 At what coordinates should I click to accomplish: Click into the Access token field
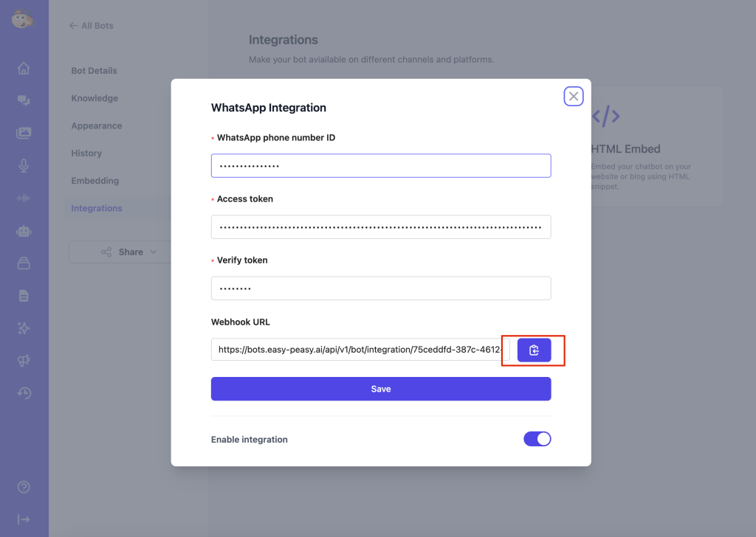(381, 227)
